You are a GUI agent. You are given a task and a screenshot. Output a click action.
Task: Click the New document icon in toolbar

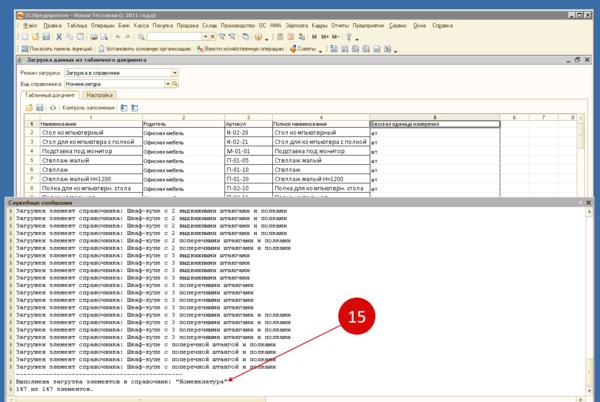25,37
